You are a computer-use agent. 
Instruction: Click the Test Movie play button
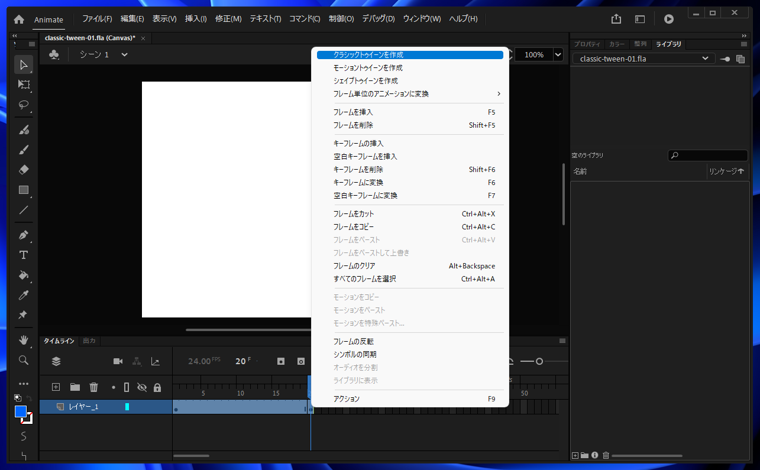[668, 19]
